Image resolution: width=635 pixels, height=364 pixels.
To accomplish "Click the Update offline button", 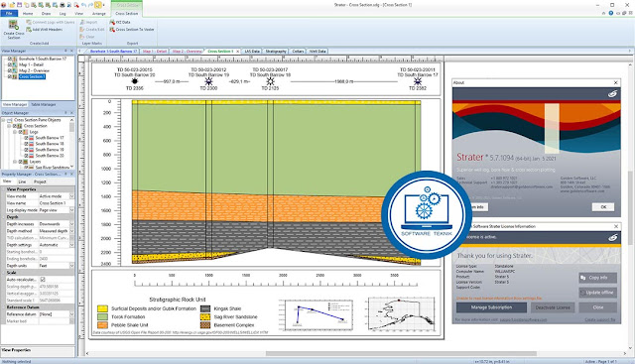I will [597, 293].
